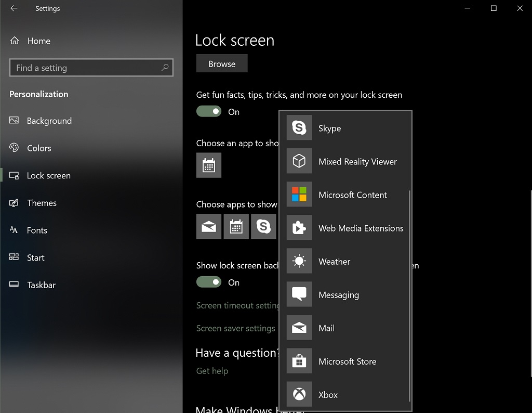Image resolution: width=532 pixels, height=413 pixels.
Task: Open the Colors settings page
Action: tap(91, 148)
